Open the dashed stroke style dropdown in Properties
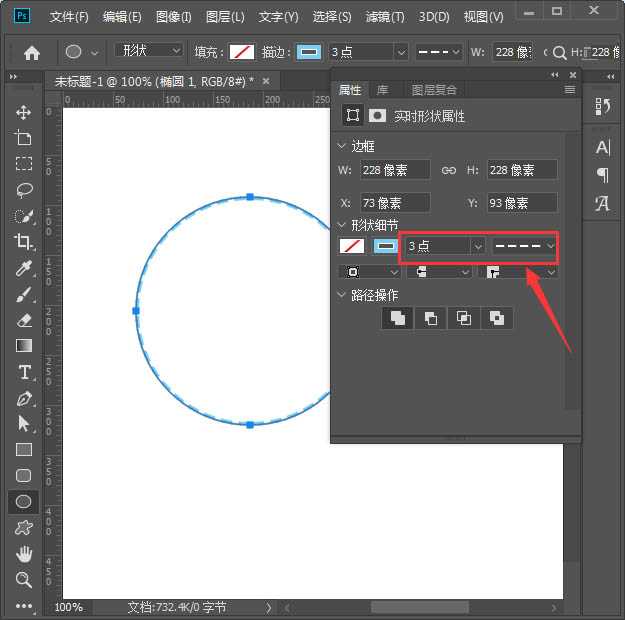The image size is (625, 620). (524, 245)
